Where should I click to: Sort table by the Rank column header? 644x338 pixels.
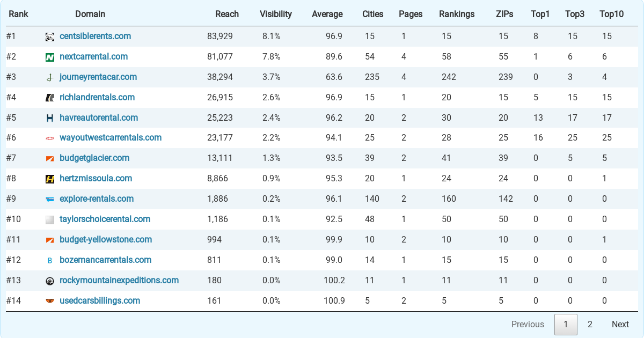18,14
